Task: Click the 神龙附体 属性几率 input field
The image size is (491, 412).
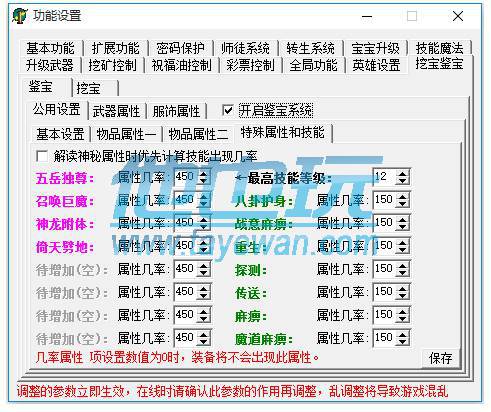Action: (x=185, y=223)
